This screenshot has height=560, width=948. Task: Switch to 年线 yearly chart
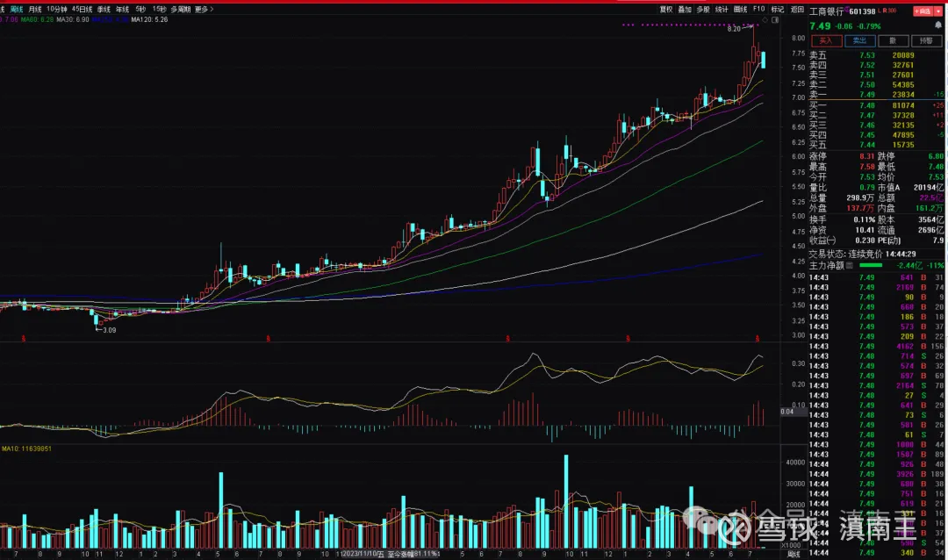[x=122, y=9]
